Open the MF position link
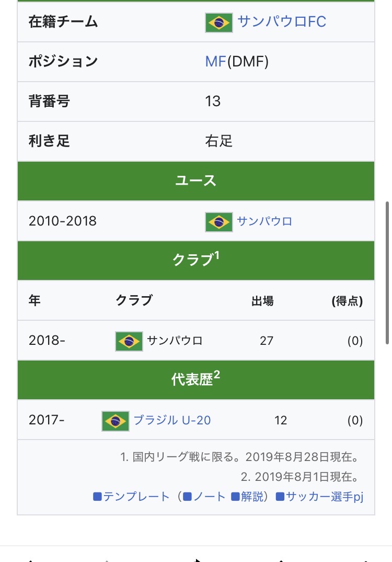 tap(215, 62)
